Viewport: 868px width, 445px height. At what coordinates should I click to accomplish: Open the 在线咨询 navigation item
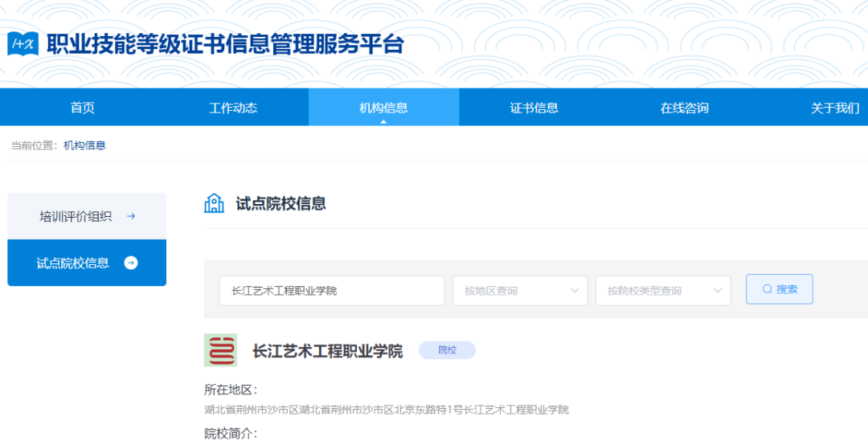pos(684,108)
